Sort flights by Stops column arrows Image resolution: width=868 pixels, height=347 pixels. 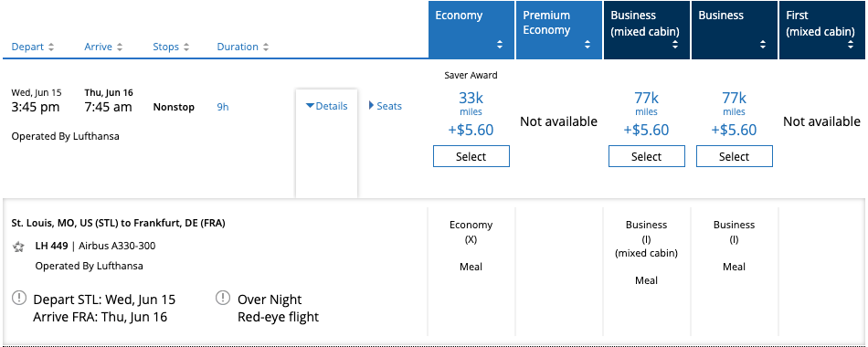pyautogui.click(x=186, y=47)
